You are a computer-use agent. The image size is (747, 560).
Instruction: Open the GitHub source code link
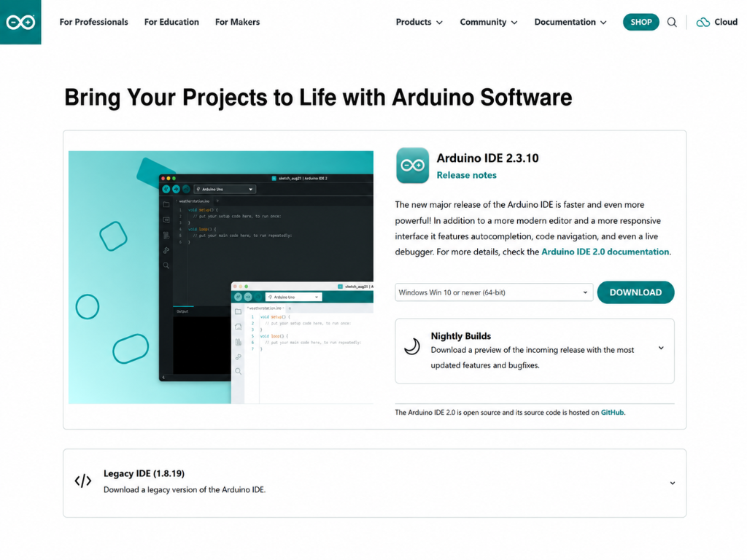pos(612,413)
